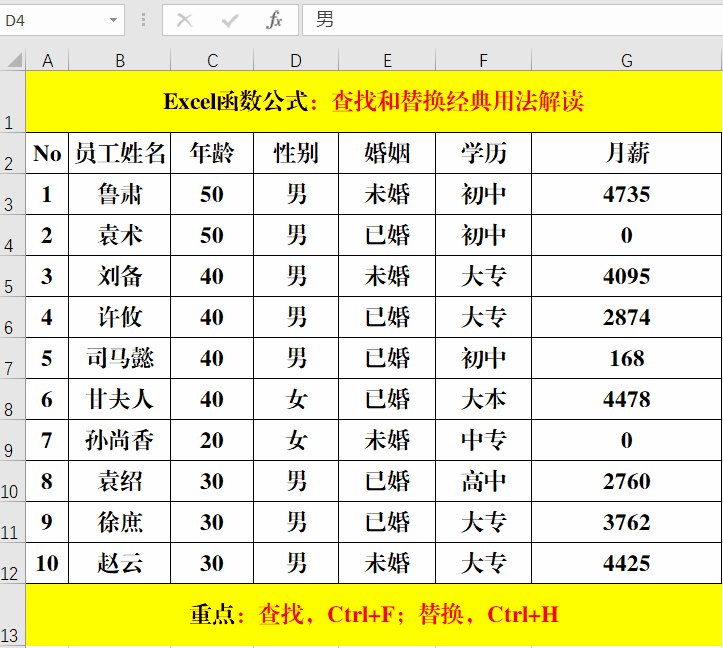Select the cell with name 徐庶

click(120, 522)
